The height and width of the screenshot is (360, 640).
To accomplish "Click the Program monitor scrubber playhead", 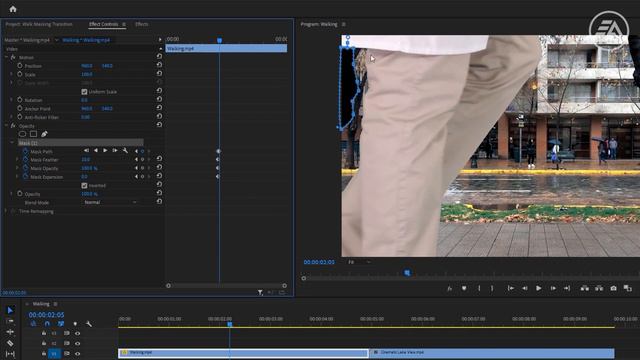I will [x=407, y=273].
